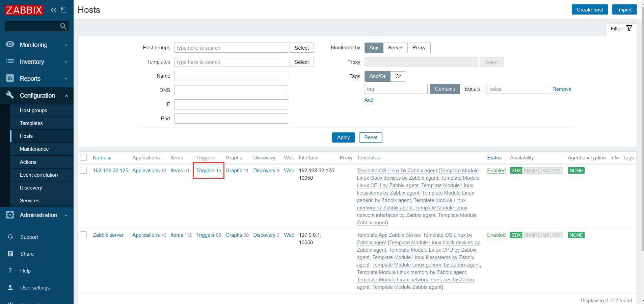644x304 pixels.
Task: Expand the Administration menu
Action: 37,215
